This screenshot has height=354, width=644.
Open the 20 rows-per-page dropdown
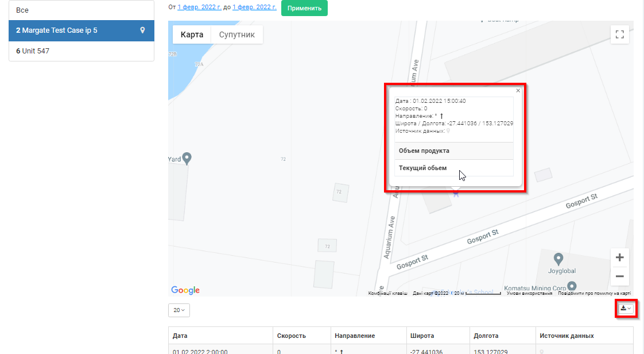[x=179, y=310]
